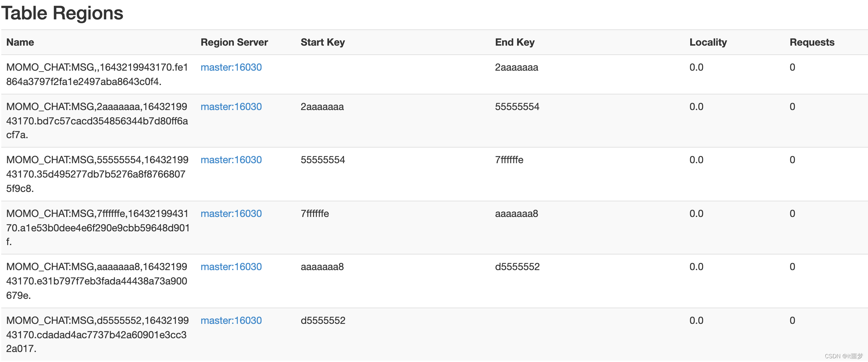868x362 pixels.
Task: Select region name containing cdadad4ac7737b42a60901e3cc32a017
Action: click(x=97, y=334)
